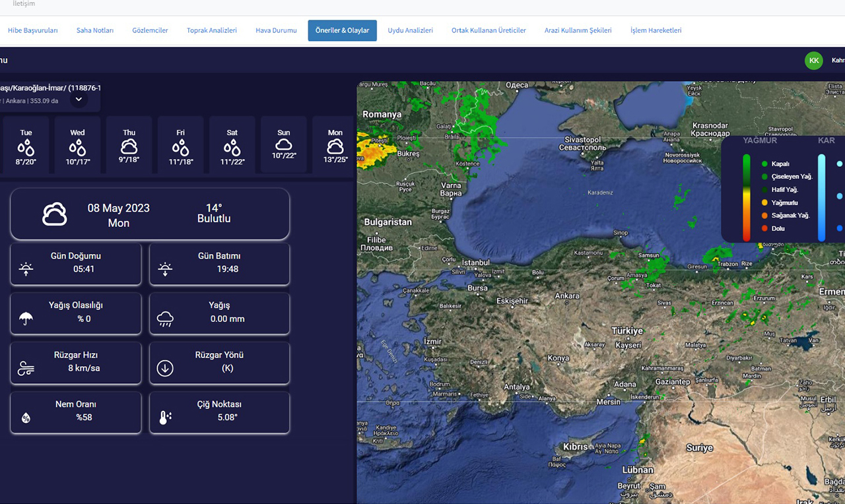Click the Dolu red legend dot
The width and height of the screenshot is (845, 504).
(764, 228)
